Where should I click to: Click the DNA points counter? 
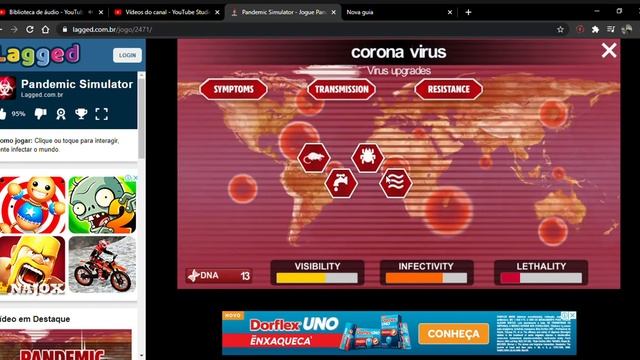click(219, 276)
